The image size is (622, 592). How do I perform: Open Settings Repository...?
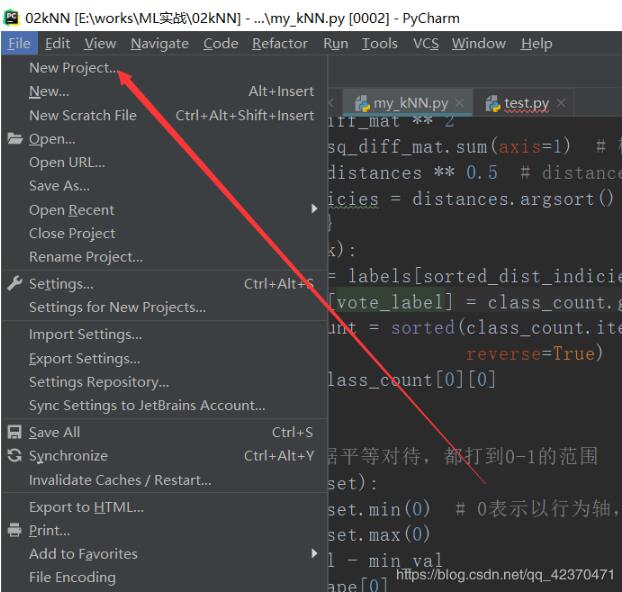point(164,382)
